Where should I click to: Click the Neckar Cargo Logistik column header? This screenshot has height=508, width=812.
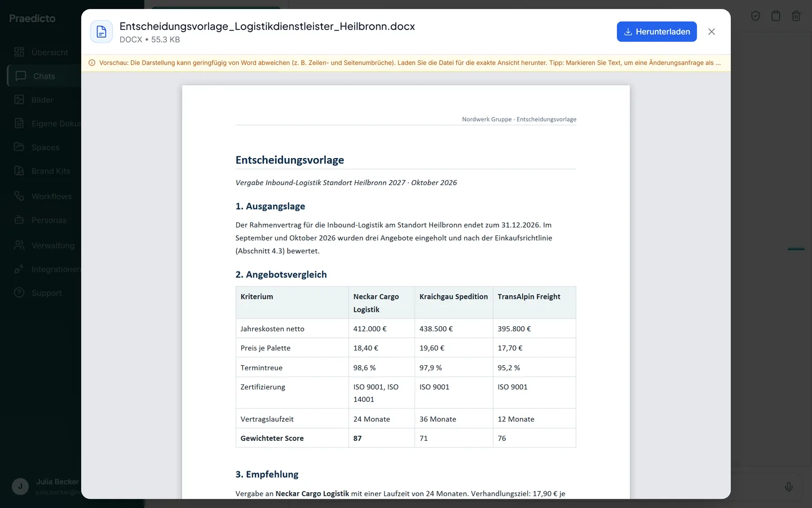(381, 303)
